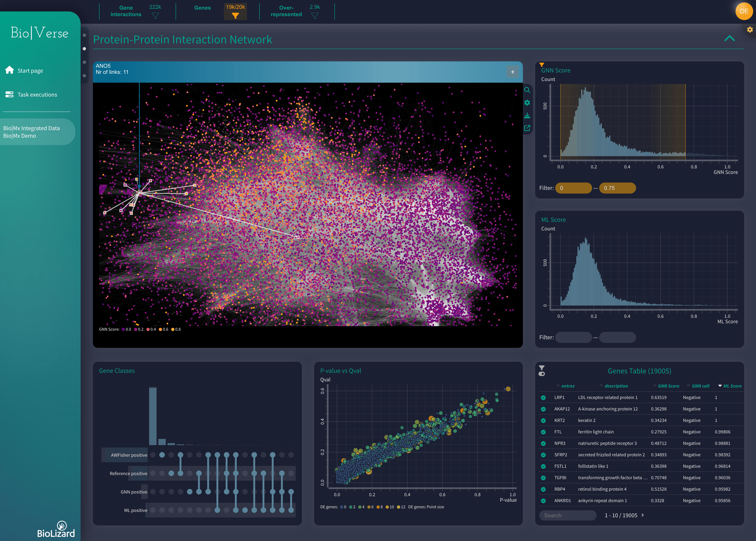The width and height of the screenshot is (756, 541).
Task: Expand ANO5 node info with plus
Action: [x=512, y=72]
